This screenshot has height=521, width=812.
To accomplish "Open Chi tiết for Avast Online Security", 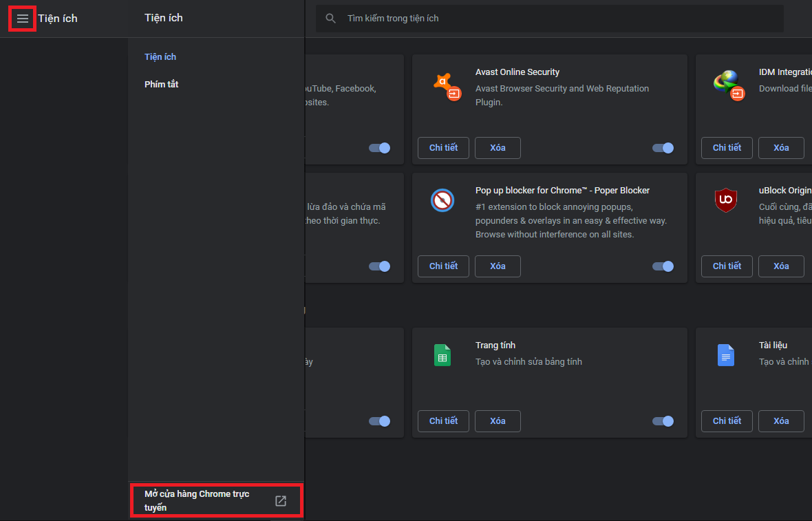I will click(443, 148).
